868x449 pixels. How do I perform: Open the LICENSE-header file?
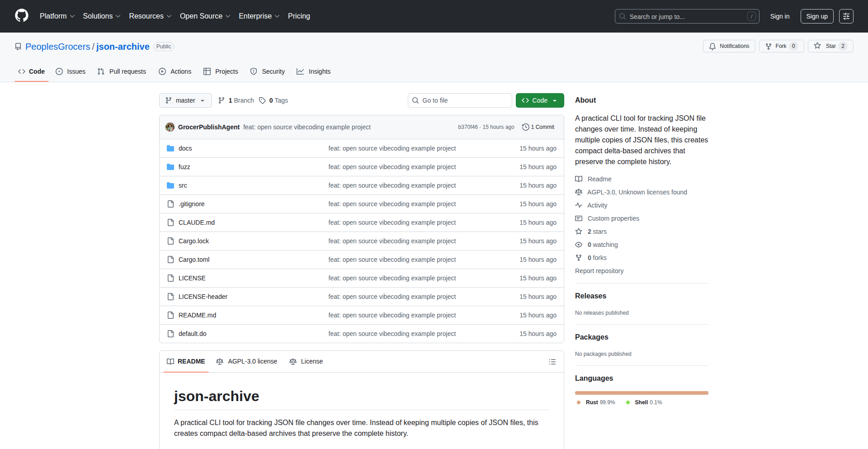(x=203, y=297)
